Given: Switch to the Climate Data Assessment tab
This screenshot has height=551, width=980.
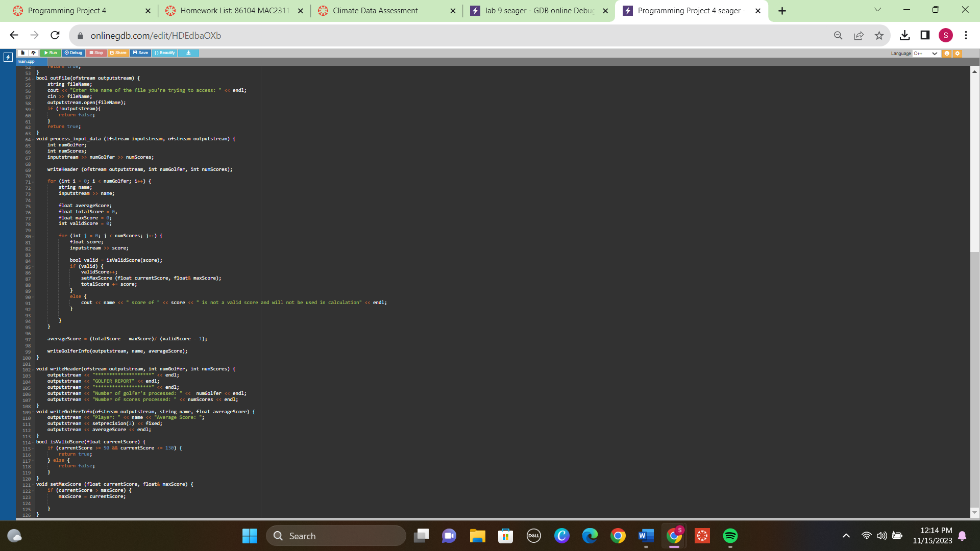Looking at the screenshot, I should coord(387,11).
